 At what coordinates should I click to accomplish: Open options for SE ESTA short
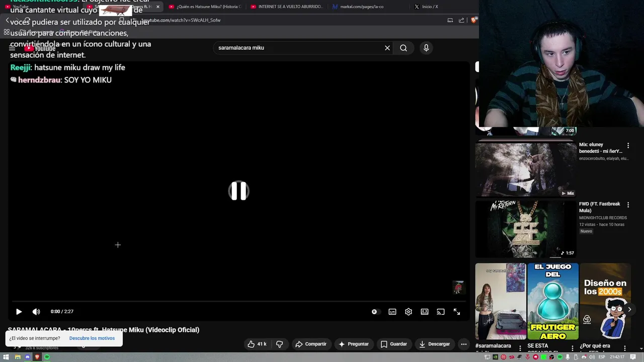coord(573,348)
